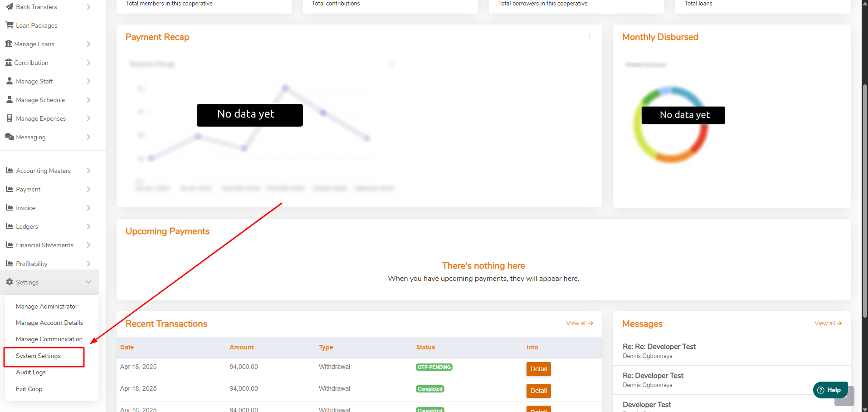This screenshot has height=412, width=868.
Task: Click the Monthly Disbursed donut chart
Action: click(x=670, y=124)
